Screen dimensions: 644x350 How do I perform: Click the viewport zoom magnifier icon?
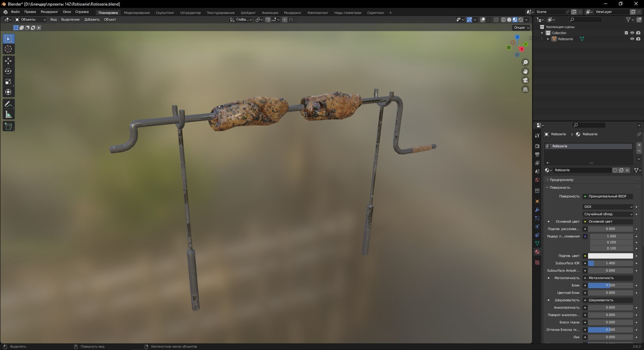pos(525,62)
